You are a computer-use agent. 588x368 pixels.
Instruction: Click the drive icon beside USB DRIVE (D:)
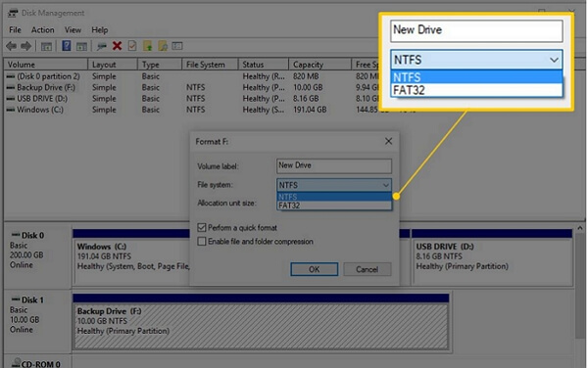[11, 99]
